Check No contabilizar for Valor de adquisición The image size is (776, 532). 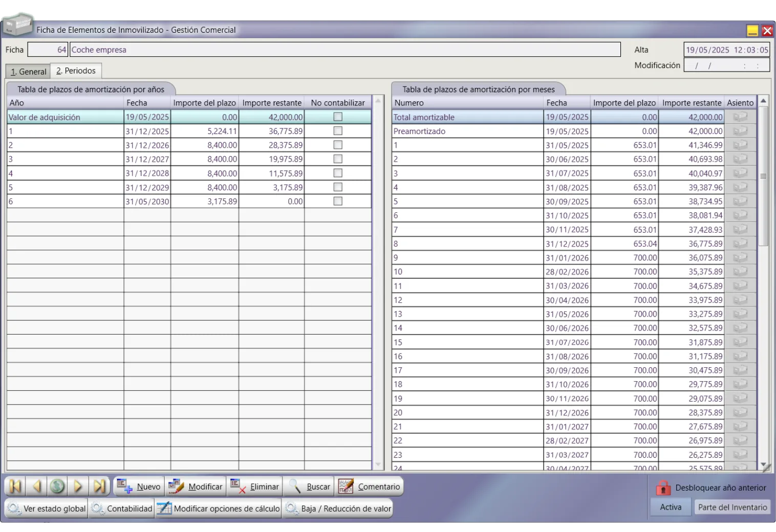pos(338,117)
